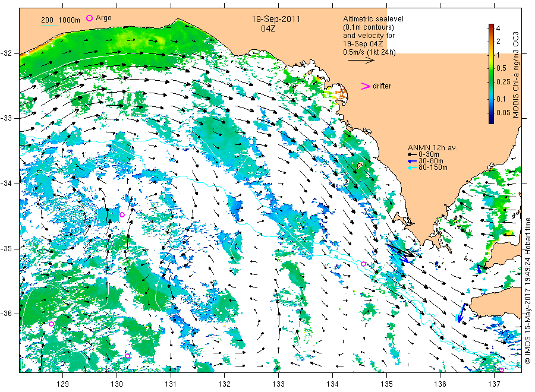Click the magenta drifter chevron symbol
535x392 pixels.
tap(366, 86)
